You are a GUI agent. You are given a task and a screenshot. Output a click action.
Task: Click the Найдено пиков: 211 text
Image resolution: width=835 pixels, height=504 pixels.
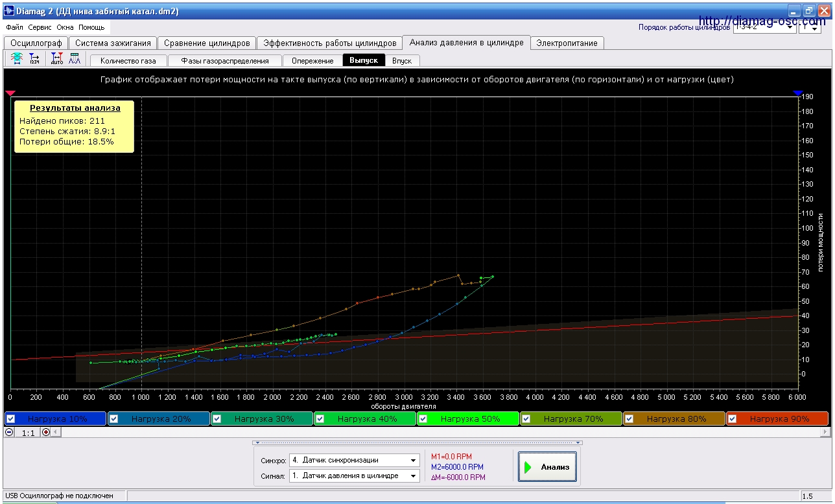[x=62, y=120]
